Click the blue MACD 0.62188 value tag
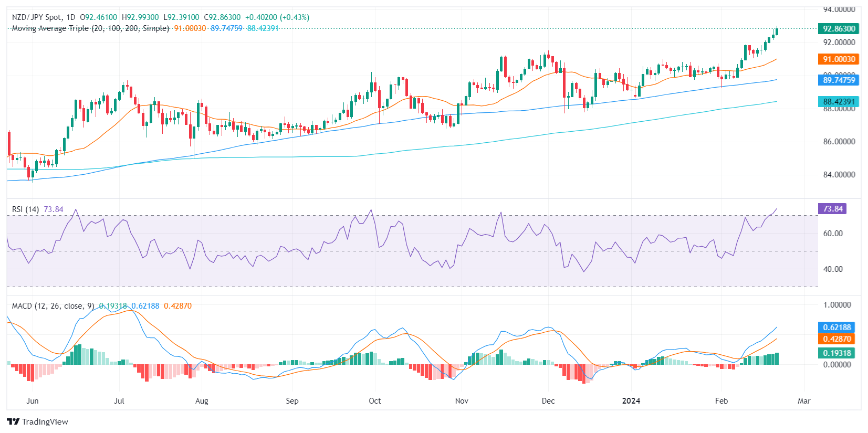This screenshot has height=433, width=868. (836, 328)
